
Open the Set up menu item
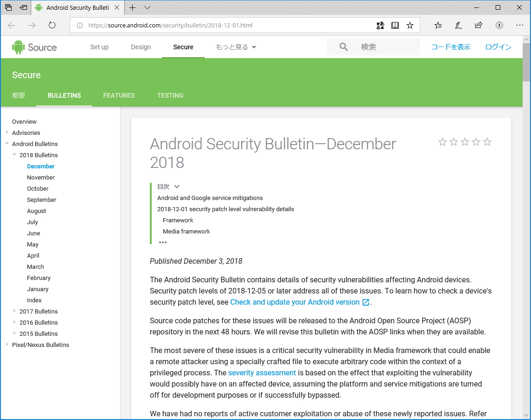click(x=99, y=47)
